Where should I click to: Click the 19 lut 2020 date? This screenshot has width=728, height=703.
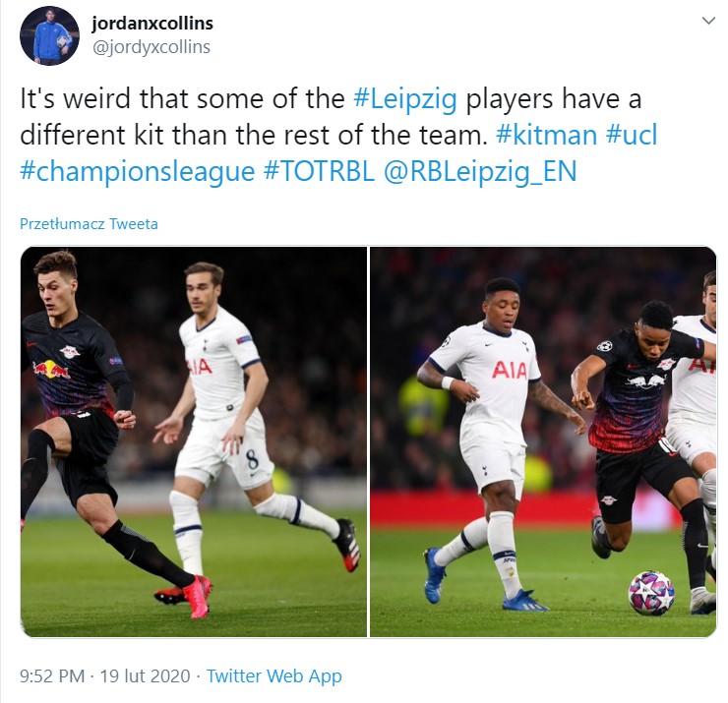click(x=145, y=676)
